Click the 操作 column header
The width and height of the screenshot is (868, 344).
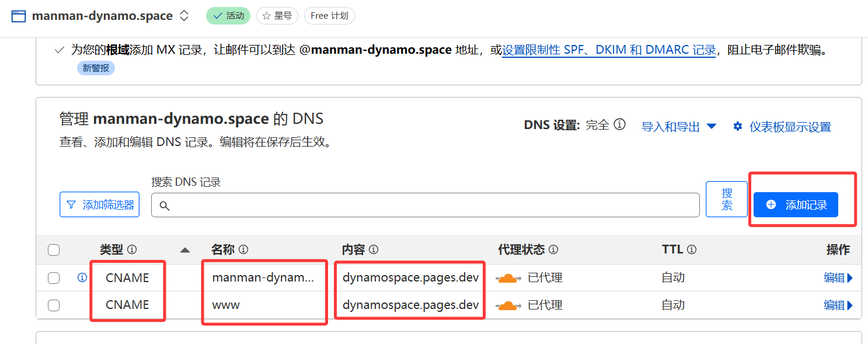838,250
